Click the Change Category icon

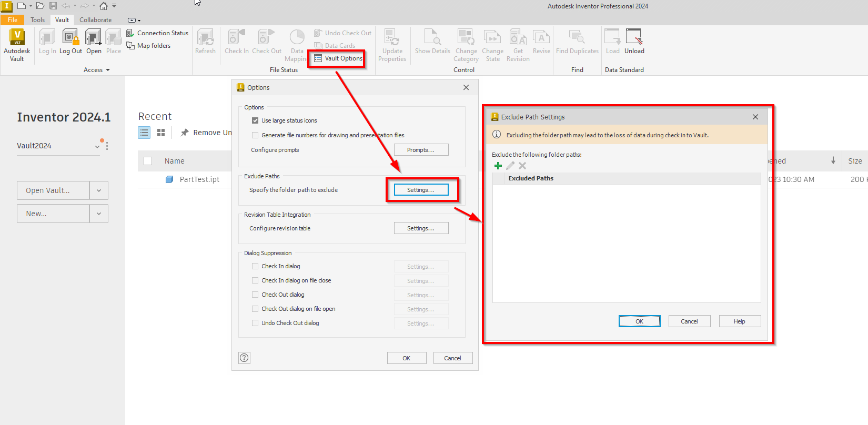(x=466, y=45)
